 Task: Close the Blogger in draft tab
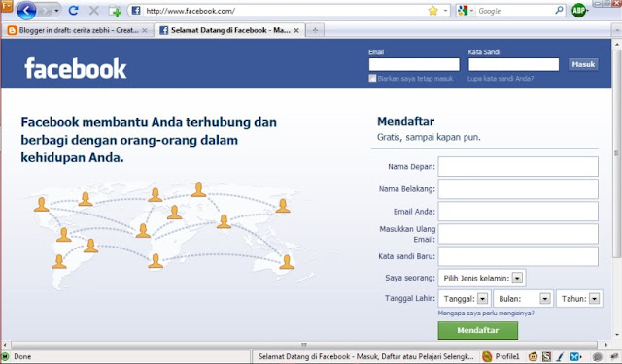coord(145,30)
